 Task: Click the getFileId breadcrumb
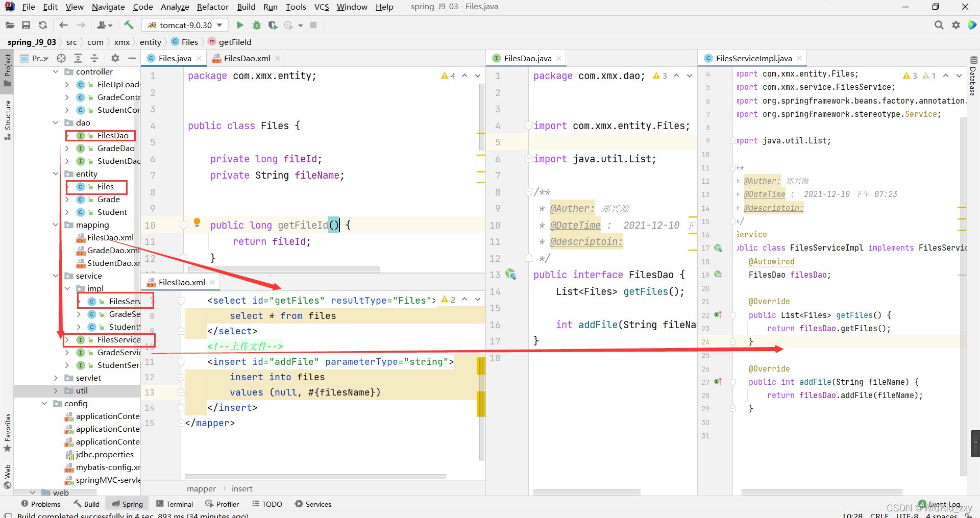coord(235,42)
